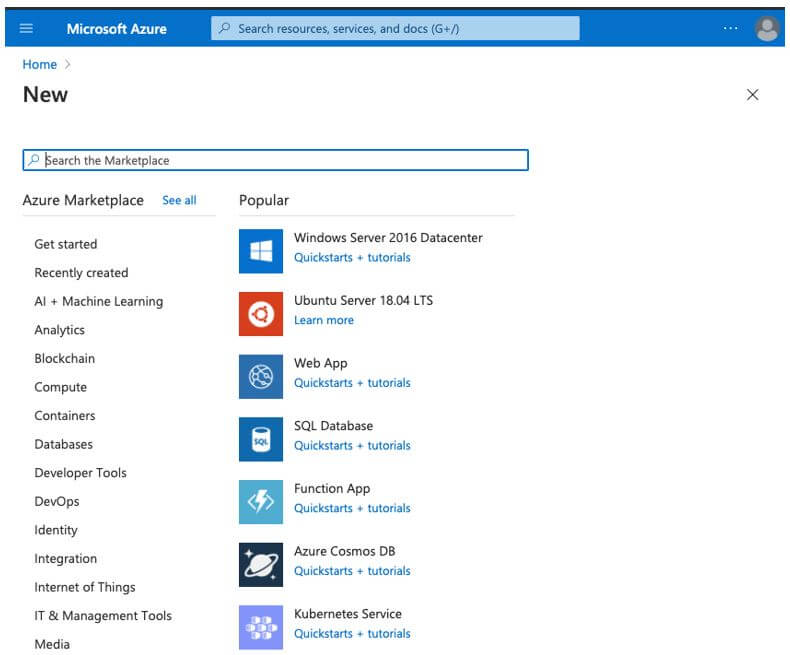Choose the SQL Database icon
790x655 pixels.
click(261, 439)
